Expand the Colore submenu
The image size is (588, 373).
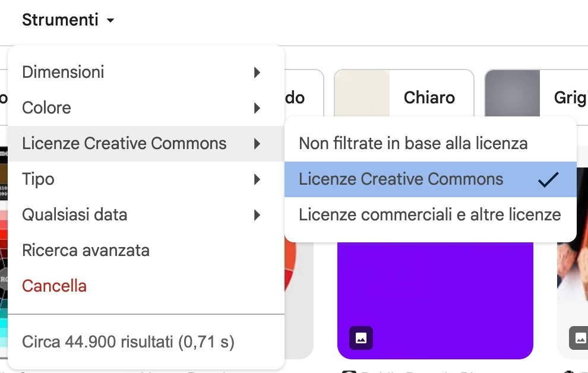pyautogui.click(x=146, y=108)
